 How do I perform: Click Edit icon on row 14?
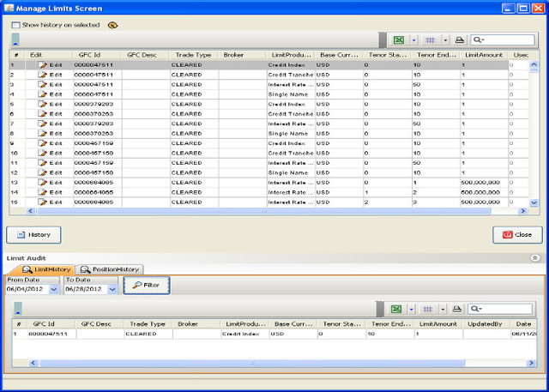coord(42,192)
